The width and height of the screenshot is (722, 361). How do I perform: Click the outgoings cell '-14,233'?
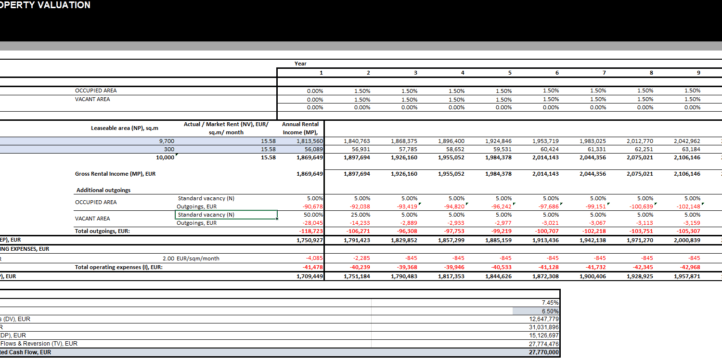361,223
